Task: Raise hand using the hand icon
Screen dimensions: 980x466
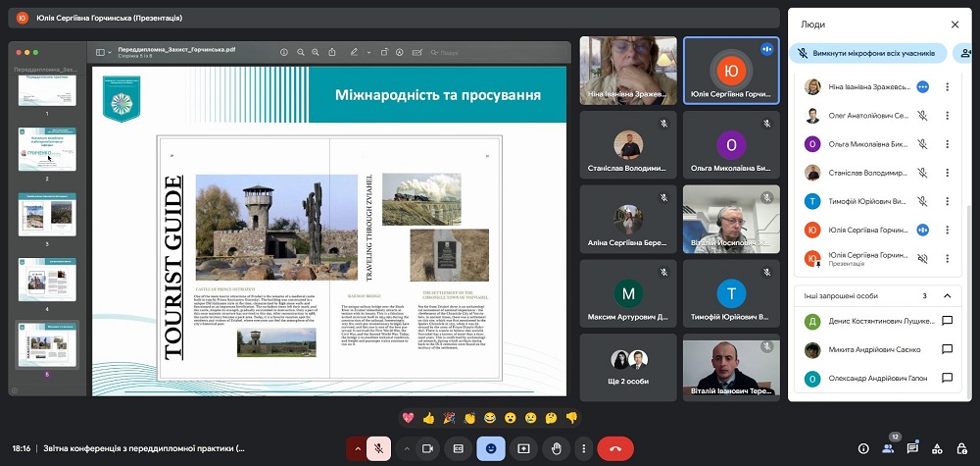Action: (555, 448)
